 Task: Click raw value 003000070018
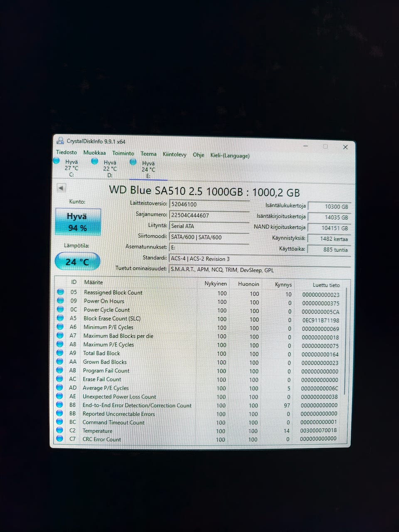coord(319,431)
